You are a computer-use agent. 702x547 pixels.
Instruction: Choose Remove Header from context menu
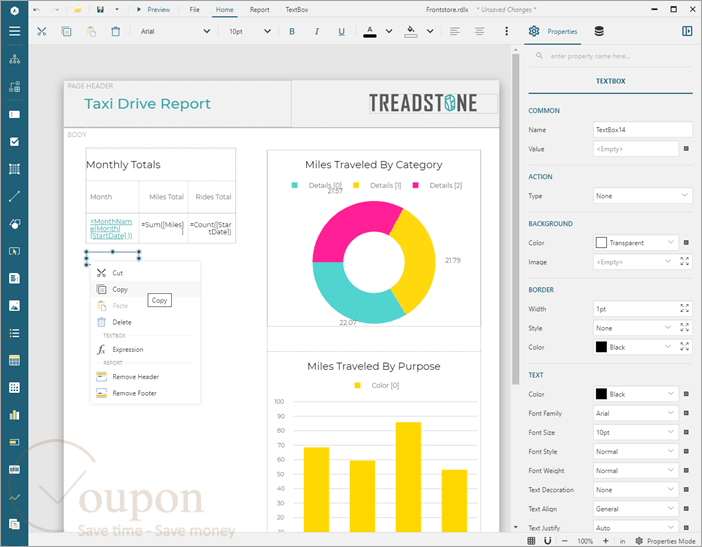pyautogui.click(x=146, y=376)
